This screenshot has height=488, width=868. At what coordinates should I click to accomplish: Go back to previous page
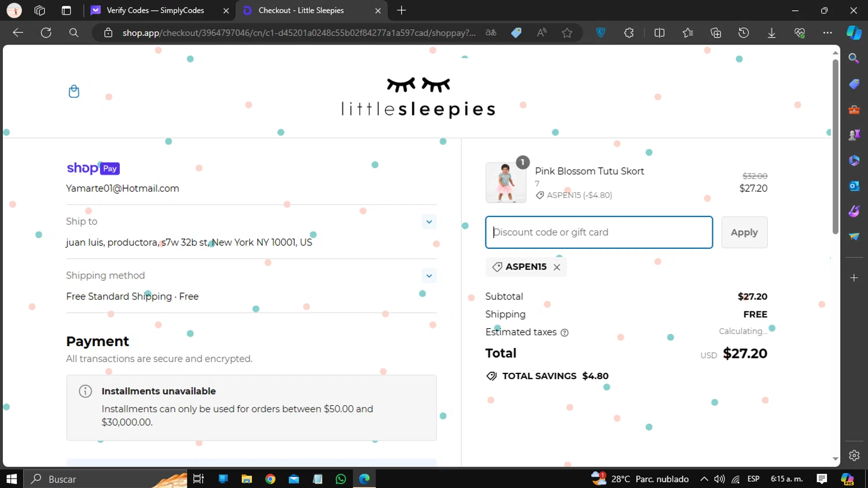coord(18,32)
